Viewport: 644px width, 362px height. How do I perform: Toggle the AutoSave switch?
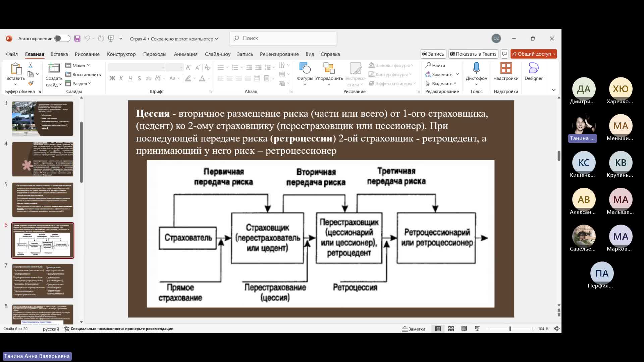pyautogui.click(x=62, y=39)
